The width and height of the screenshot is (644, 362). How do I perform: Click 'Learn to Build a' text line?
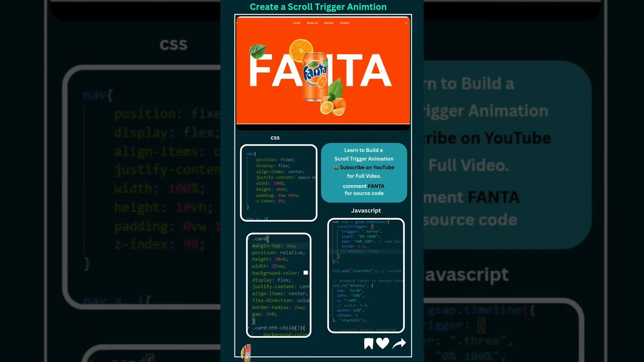363,150
